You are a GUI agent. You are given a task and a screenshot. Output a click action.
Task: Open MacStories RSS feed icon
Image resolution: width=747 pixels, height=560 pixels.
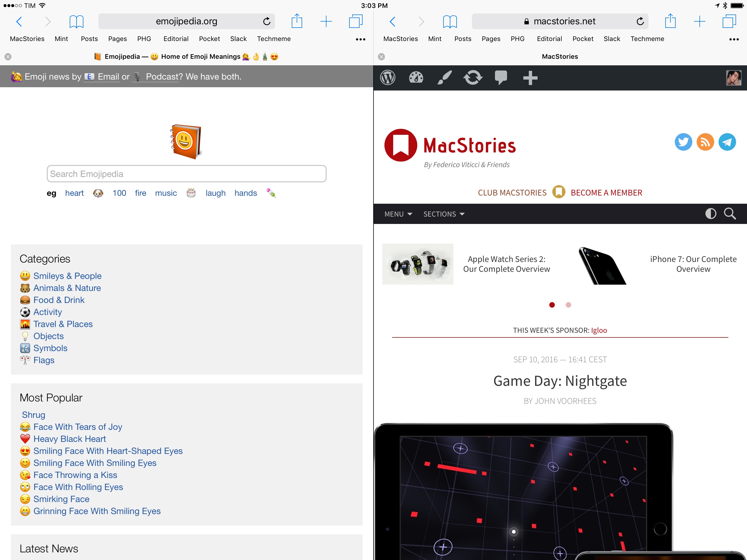click(705, 142)
